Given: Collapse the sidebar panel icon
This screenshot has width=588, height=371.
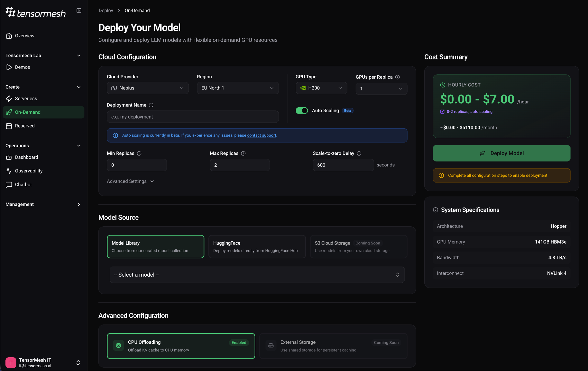Looking at the screenshot, I should (79, 11).
